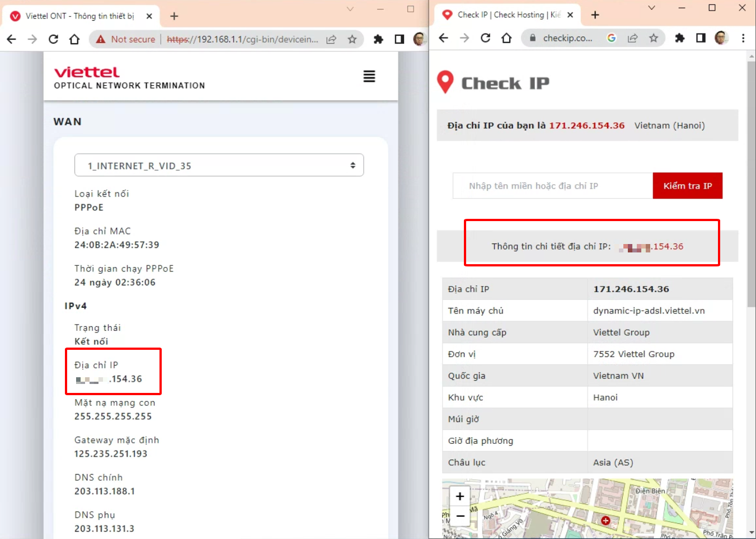Image resolution: width=756 pixels, height=539 pixels.
Task: Reload the Check IP page
Action: [485, 38]
